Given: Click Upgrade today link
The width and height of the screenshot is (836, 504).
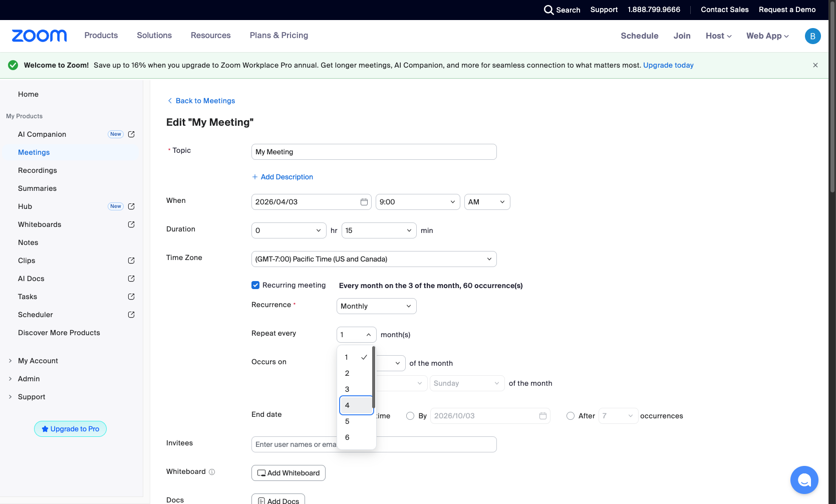Looking at the screenshot, I should tap(668, 65).
